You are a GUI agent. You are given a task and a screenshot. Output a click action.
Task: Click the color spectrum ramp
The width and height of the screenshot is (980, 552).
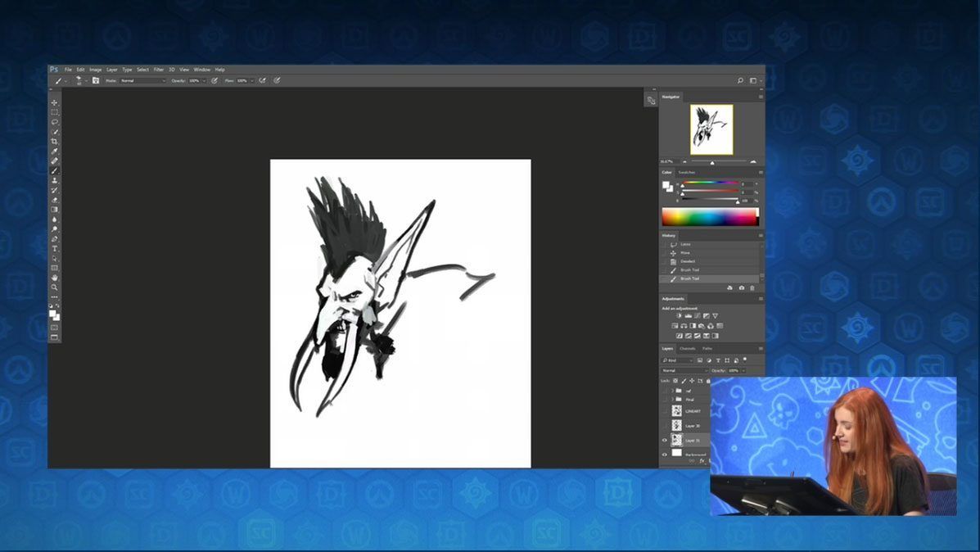(710, 217)
